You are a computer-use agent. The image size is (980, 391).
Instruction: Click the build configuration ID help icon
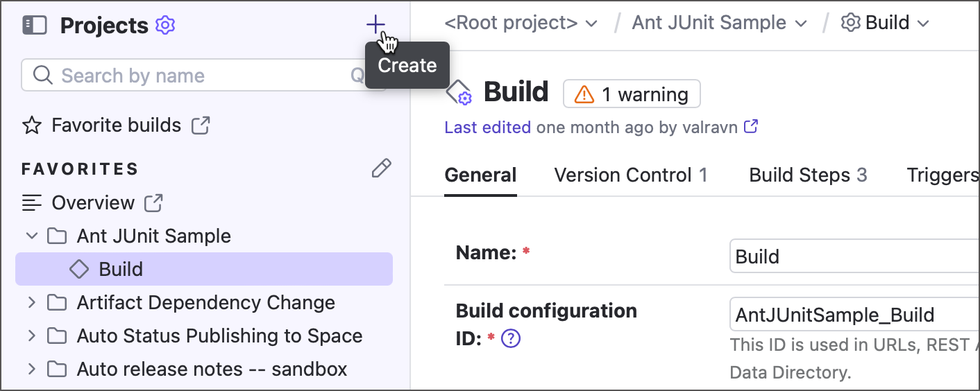click(x=511, y=338)
